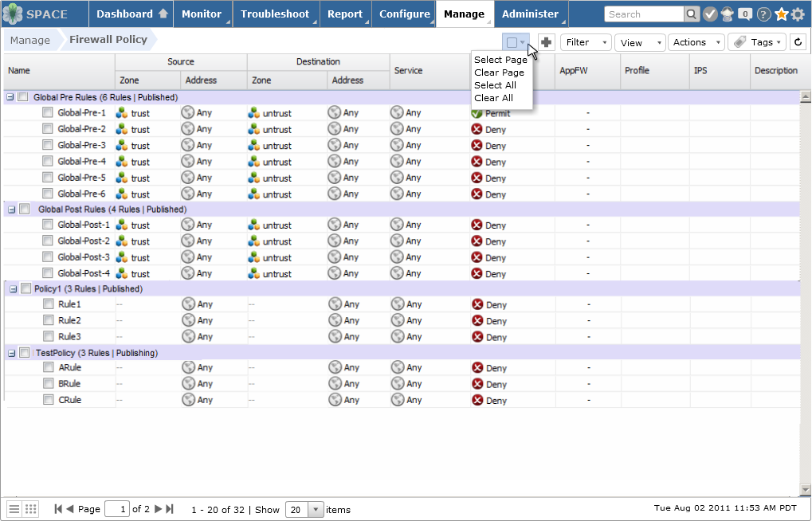This screenshot has height=521, width=812.
Task: Sort by the Service column header
Action: 430,71
